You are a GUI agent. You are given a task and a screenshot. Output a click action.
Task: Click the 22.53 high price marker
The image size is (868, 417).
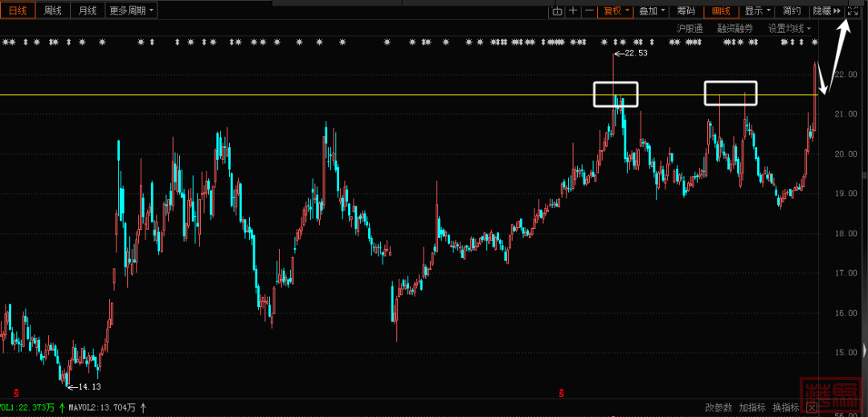pos(630,53)
